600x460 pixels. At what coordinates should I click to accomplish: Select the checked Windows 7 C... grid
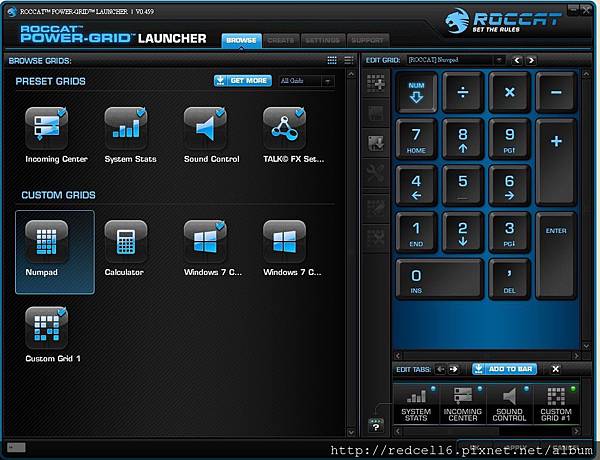[x=205, y=242]
